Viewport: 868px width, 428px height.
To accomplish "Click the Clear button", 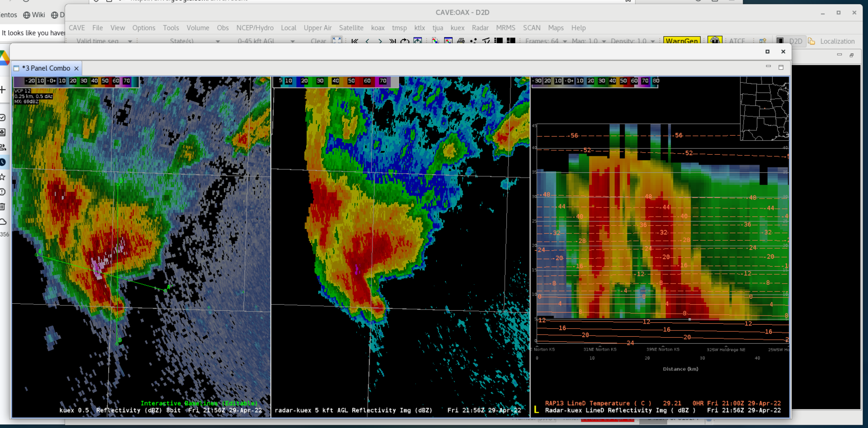I will pos(318,41).
